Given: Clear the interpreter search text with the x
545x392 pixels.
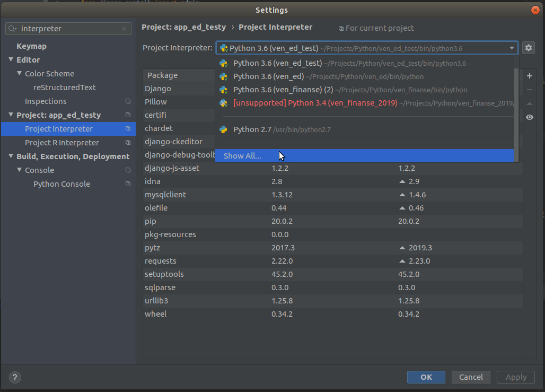Looking at the screenshot, I should (124, 29).
